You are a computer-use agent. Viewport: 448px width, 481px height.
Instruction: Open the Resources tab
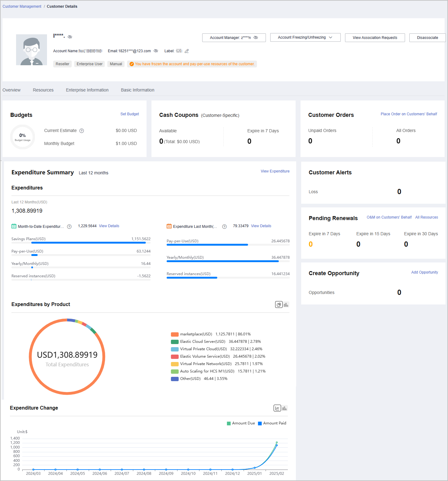(x=43, y=90)
